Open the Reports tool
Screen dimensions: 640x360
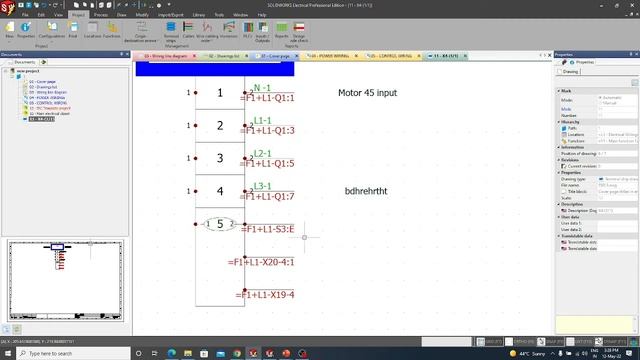click(x=282, y=30)
